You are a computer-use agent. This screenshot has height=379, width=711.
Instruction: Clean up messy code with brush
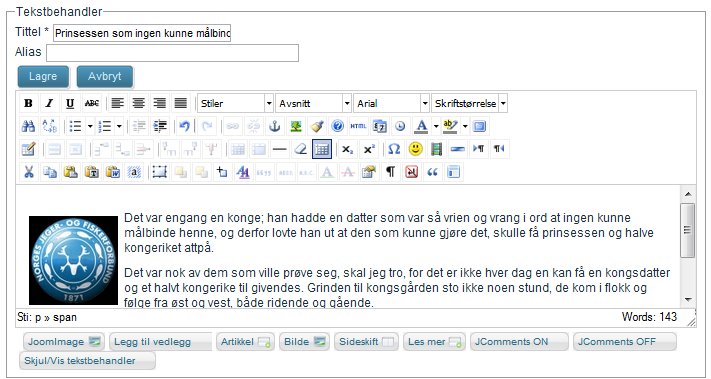(317, 126)
